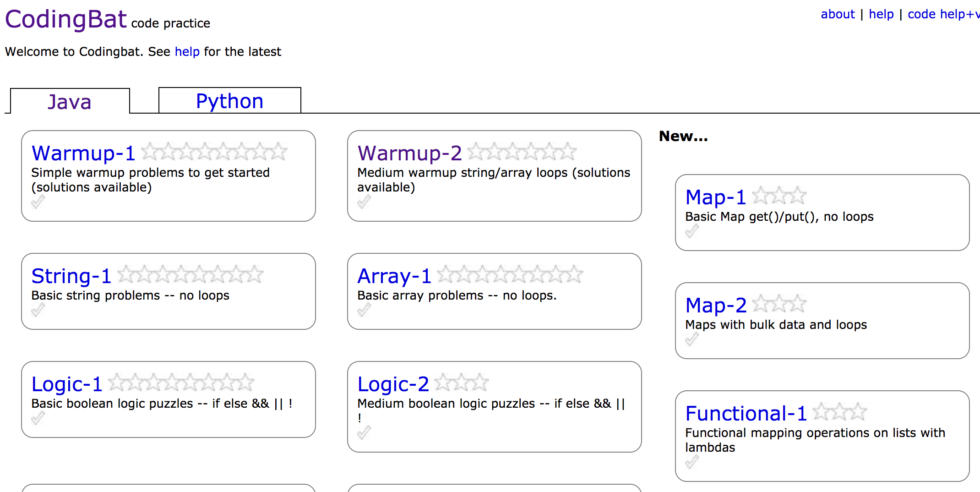Click the star rating beside String-1
The image size is (980, 492).
coord(190,274)
